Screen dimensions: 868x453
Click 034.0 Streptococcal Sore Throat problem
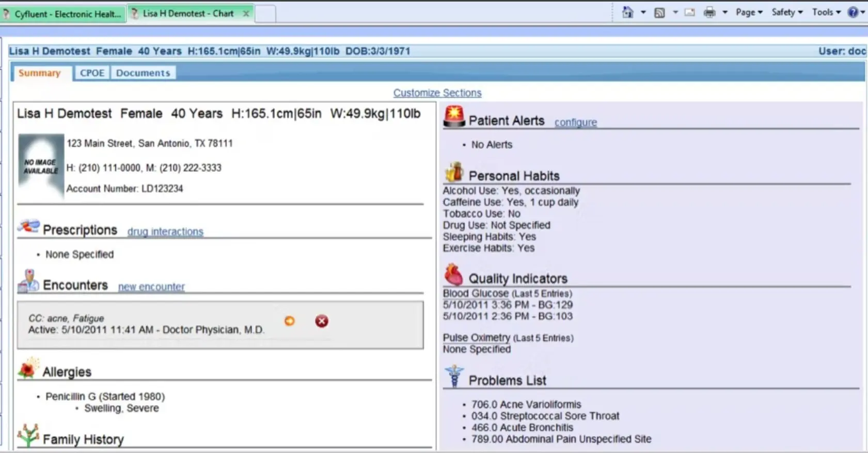pos(545,416)
